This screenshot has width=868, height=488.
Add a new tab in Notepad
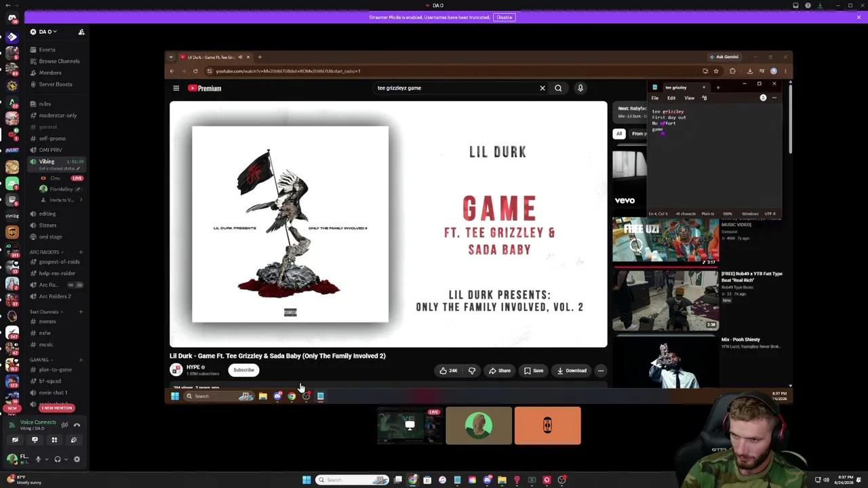pos(718,87)
